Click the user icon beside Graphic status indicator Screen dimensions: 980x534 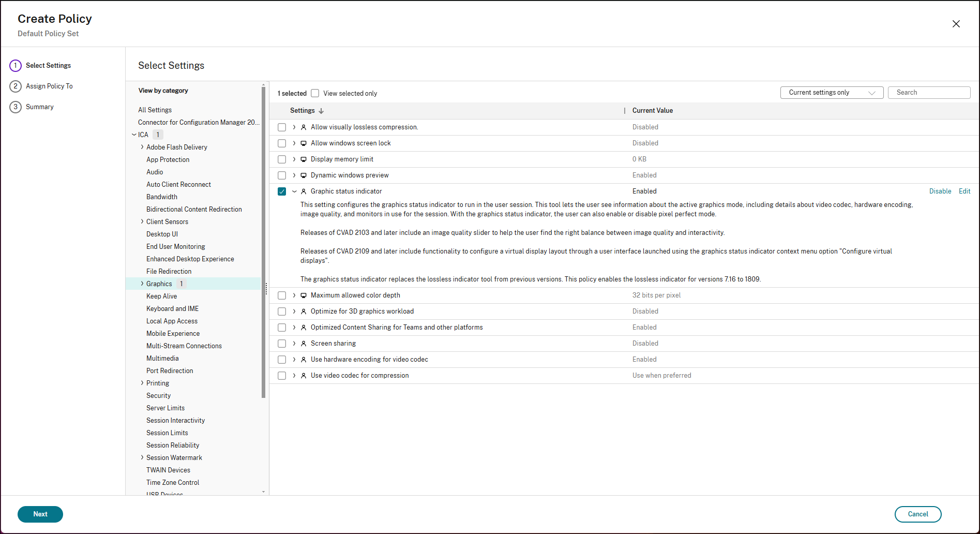[x=304, y=191]
